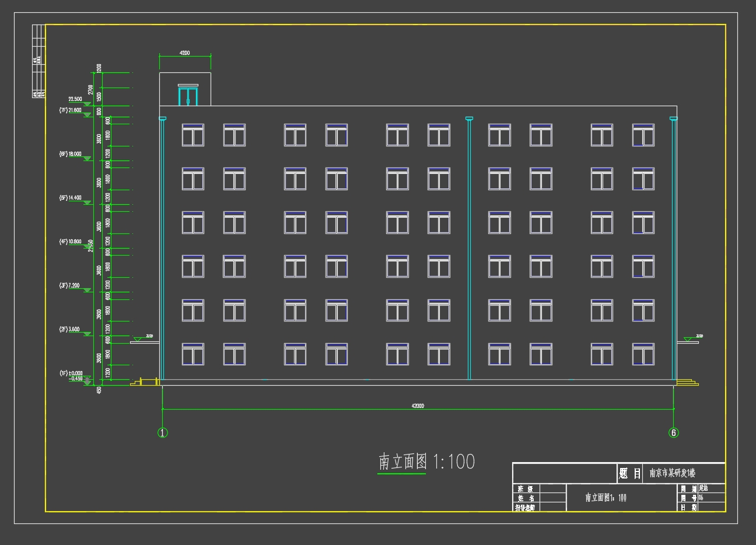Select the 日期 label in the title block
The width and height of the screenshot is (756, 545).
point(688,508)
